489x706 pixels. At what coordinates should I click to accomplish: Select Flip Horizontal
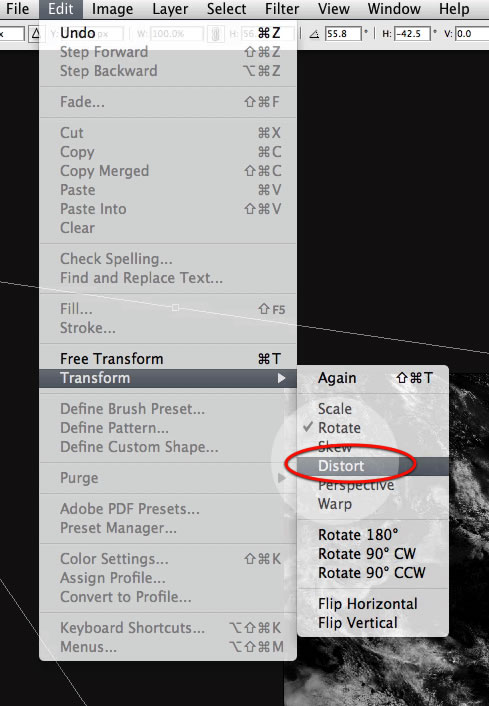tap(367, 604)
